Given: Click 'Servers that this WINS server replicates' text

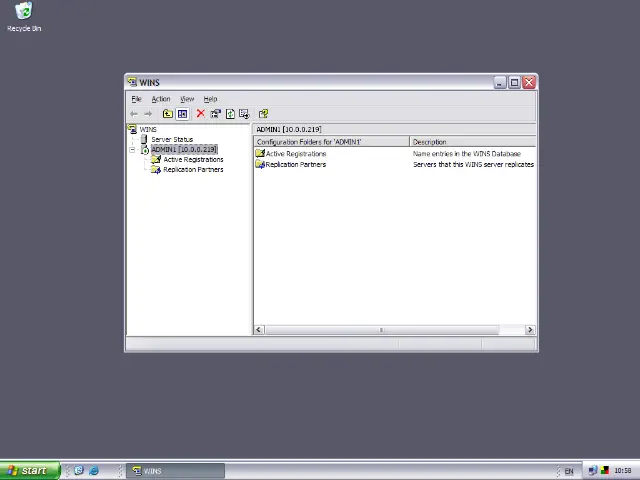Looking at the screenshot, I should pos(473,164).
